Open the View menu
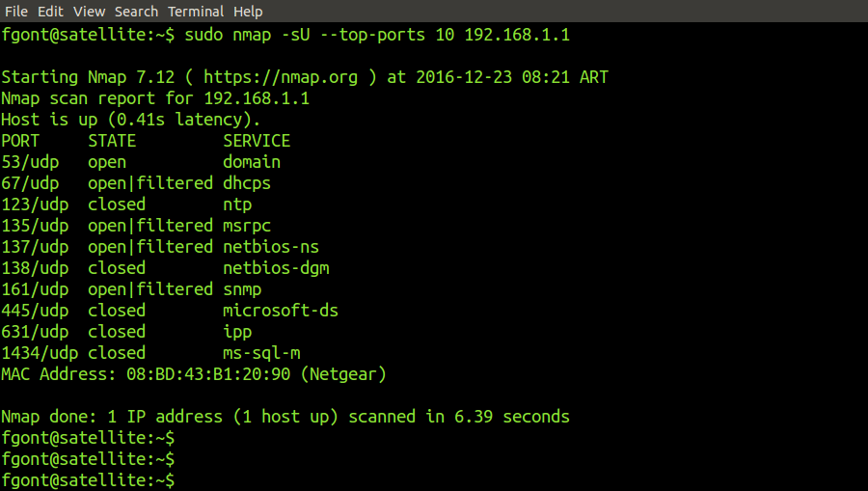Screen dimensions: 868x491 pos(89,12)
